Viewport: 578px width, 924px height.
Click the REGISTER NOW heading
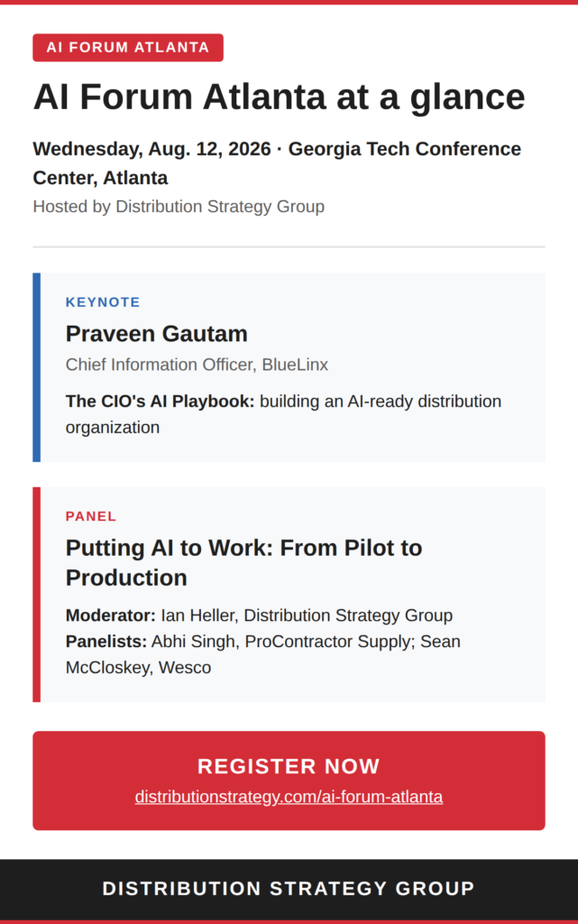click(x=289, y=766)
